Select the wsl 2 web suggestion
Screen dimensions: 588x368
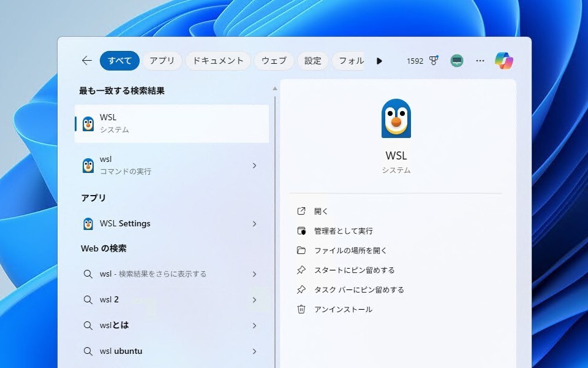coord(171,299)
